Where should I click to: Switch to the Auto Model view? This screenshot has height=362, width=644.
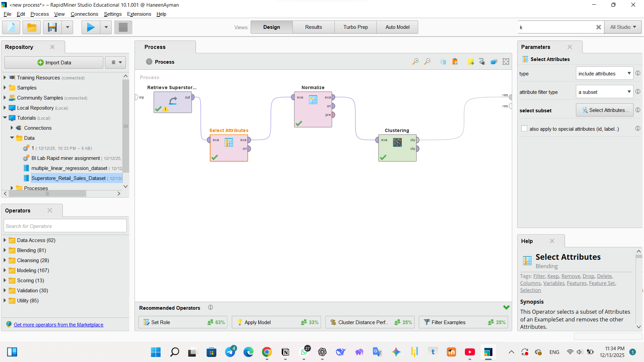tap(397, 27)
